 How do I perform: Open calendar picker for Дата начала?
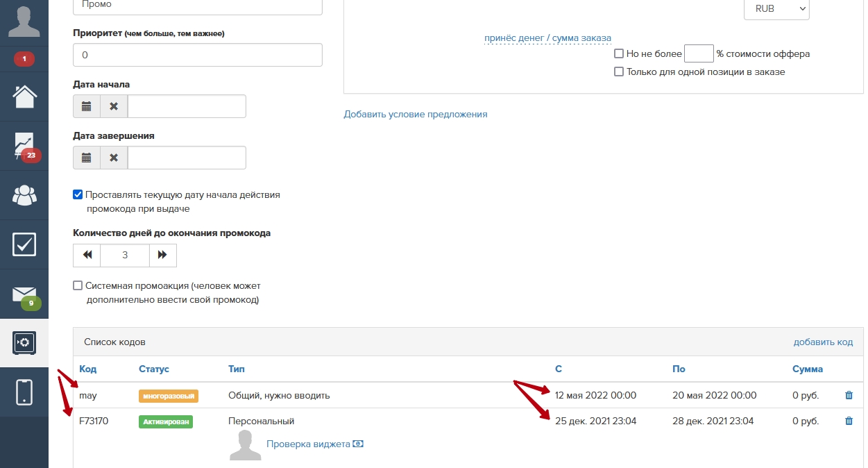tap(87, 106)
